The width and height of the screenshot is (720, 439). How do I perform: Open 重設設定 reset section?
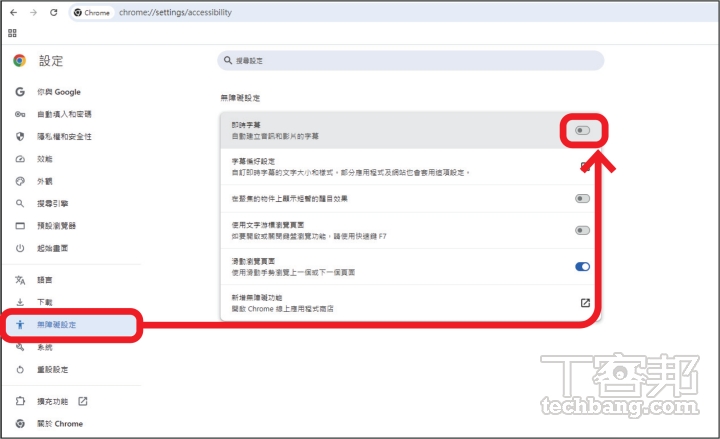click(x=52, y=370)
